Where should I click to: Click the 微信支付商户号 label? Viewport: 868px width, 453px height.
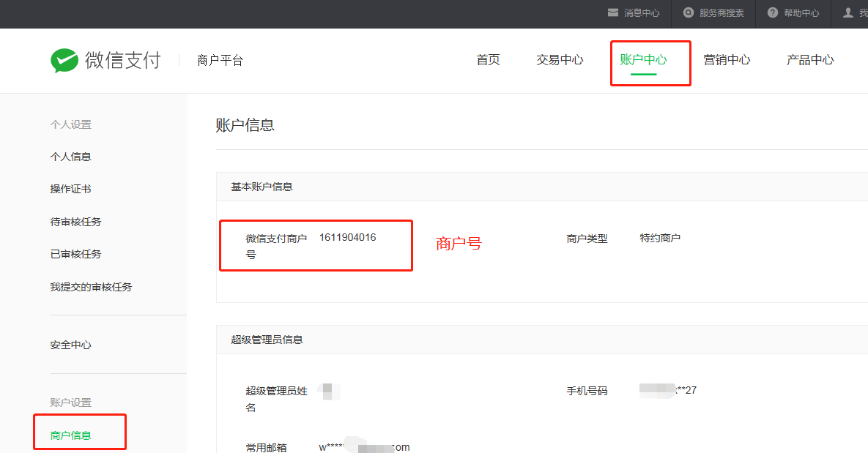tap(276, 247)
